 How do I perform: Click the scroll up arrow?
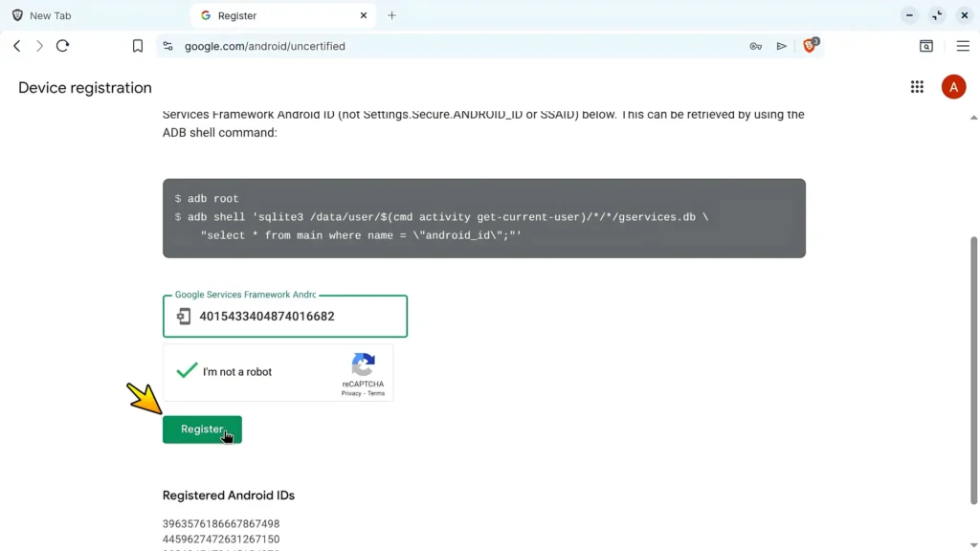(973, 118)
